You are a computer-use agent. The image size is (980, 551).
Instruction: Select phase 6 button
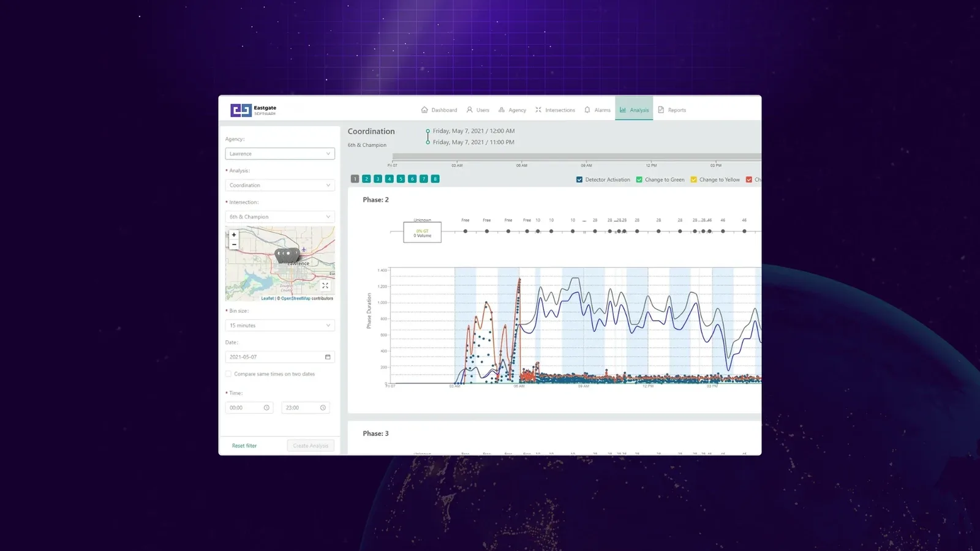tap(412, 179)
